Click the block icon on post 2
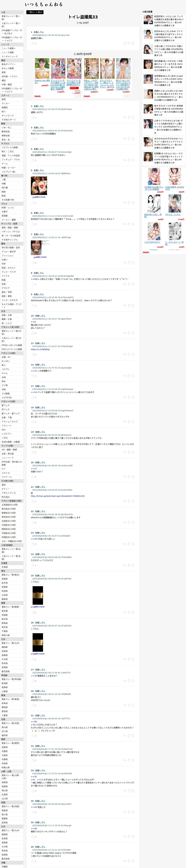The image size is (186, 868). click(133, 117)
